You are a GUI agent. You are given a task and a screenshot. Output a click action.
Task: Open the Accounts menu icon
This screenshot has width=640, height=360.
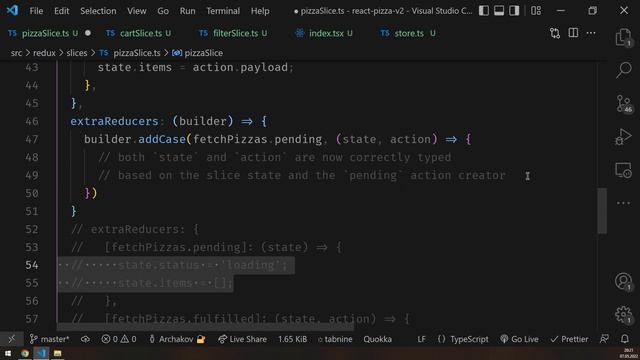pos(623,281)
